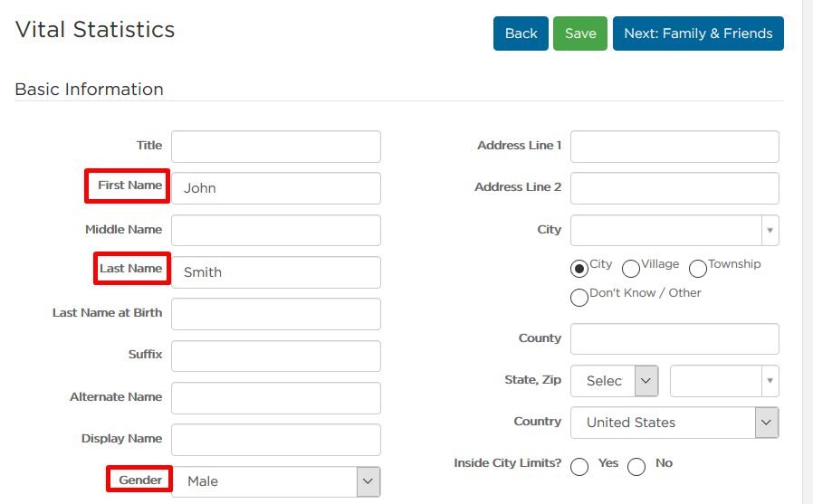Select the City radio button
This screenshot has width=813, height=504.
tap(579, 269)
